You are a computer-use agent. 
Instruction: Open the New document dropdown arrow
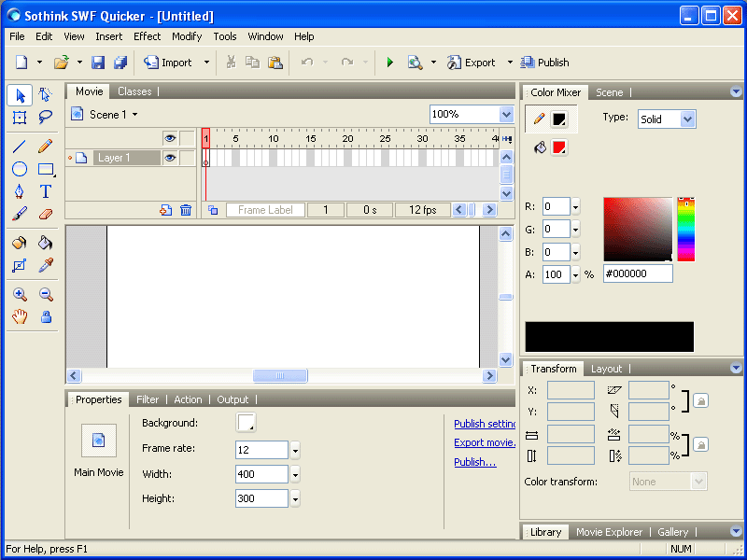pyautogui.click(x=39, y=63)
